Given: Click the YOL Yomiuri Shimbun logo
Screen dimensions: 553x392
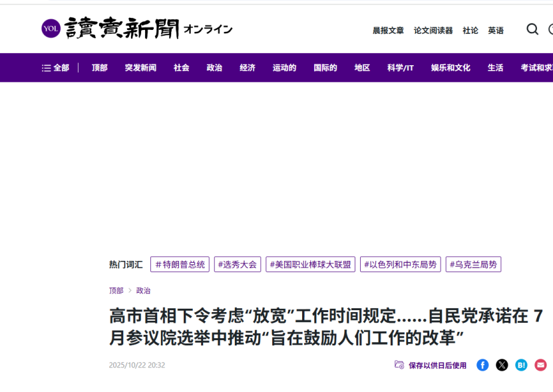Looking at the screenshot, I should point(136,29).
